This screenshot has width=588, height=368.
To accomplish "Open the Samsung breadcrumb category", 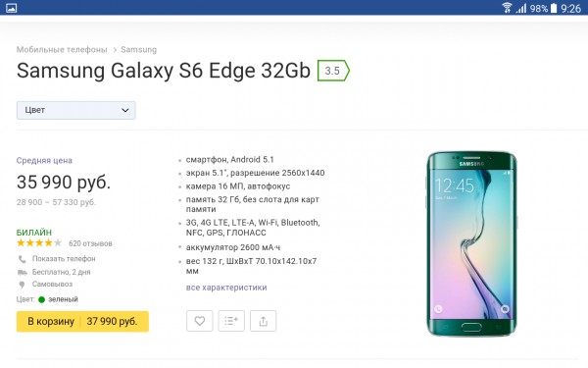I will click(x=139, y=50).
